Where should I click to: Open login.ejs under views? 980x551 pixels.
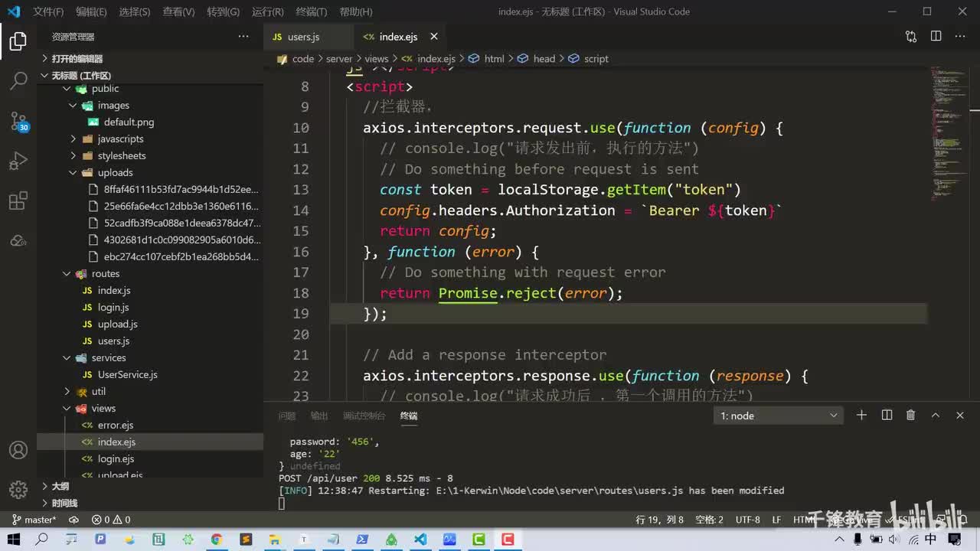[116, 459]
